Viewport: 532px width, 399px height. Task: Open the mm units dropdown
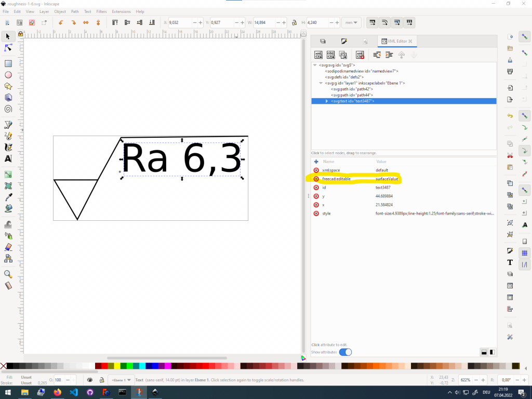351,22
